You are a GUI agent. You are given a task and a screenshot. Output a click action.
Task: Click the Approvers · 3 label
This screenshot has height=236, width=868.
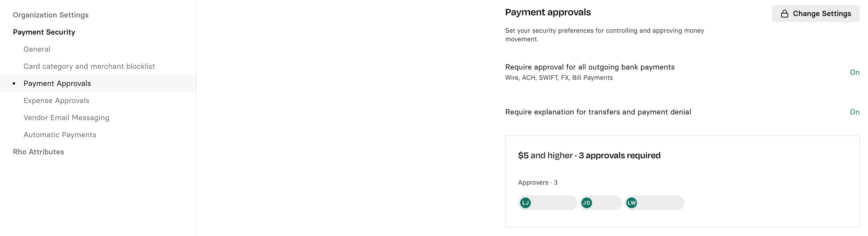coord(538,183)
